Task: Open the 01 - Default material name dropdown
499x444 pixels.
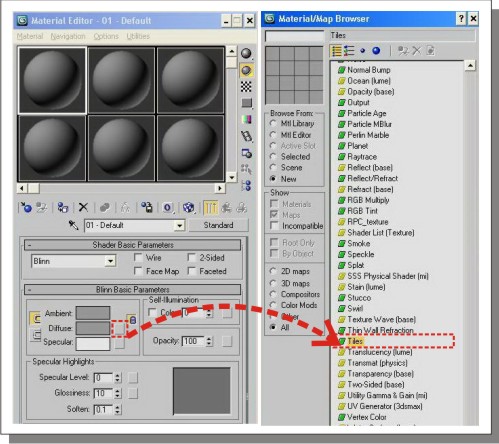Action: (x=179, y=225)
